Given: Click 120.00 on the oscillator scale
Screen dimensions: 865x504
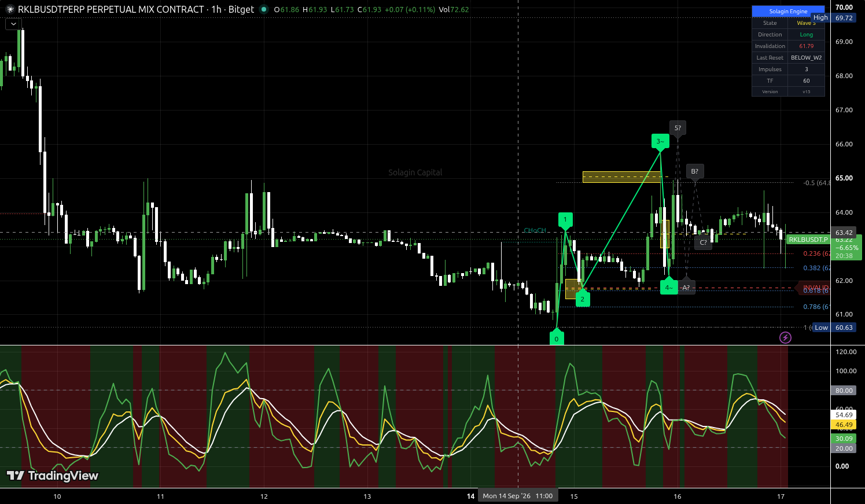Looking at the screenshot, I should pos(846,352).
